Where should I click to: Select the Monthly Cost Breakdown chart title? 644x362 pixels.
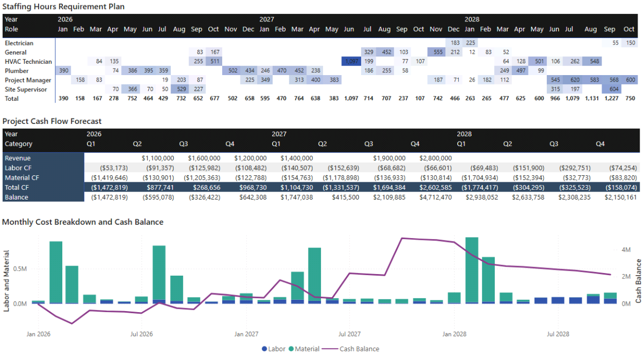(80, 221)
